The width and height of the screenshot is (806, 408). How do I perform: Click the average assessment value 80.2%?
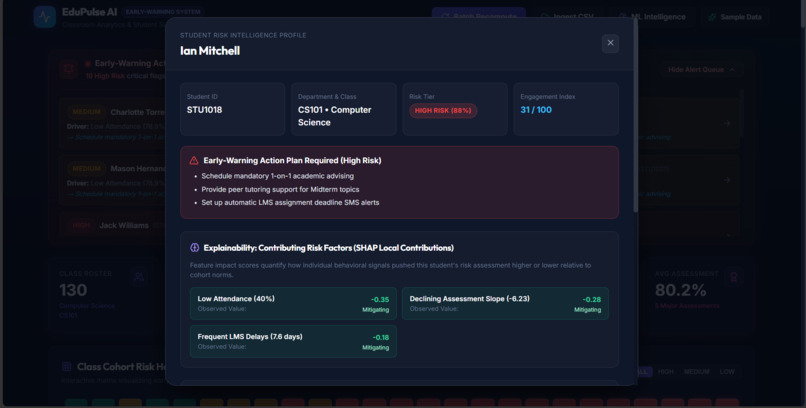(681, 290)
